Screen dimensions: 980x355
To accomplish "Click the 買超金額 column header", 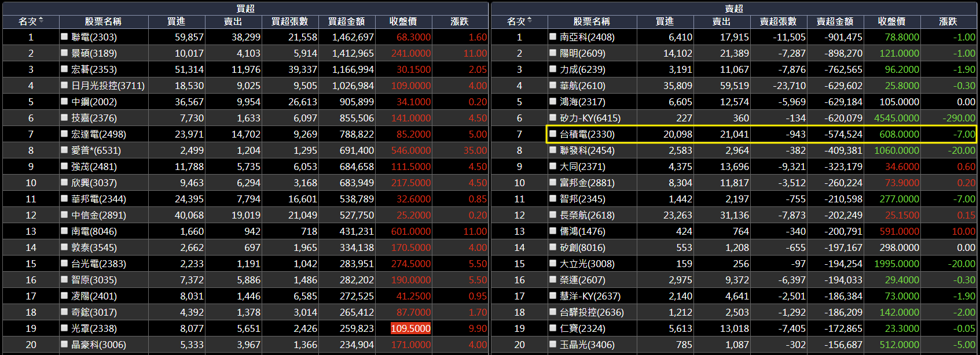I will [x=346, y=21].
